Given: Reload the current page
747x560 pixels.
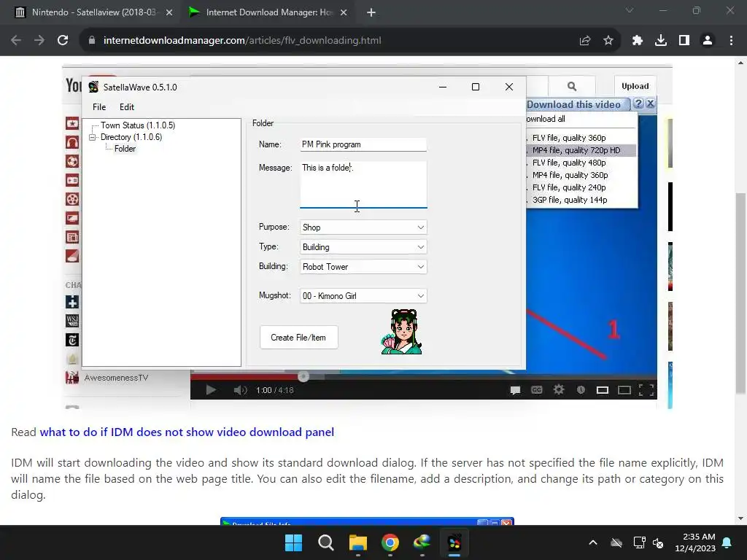Looking at the screenshot, I should [63, 41].
